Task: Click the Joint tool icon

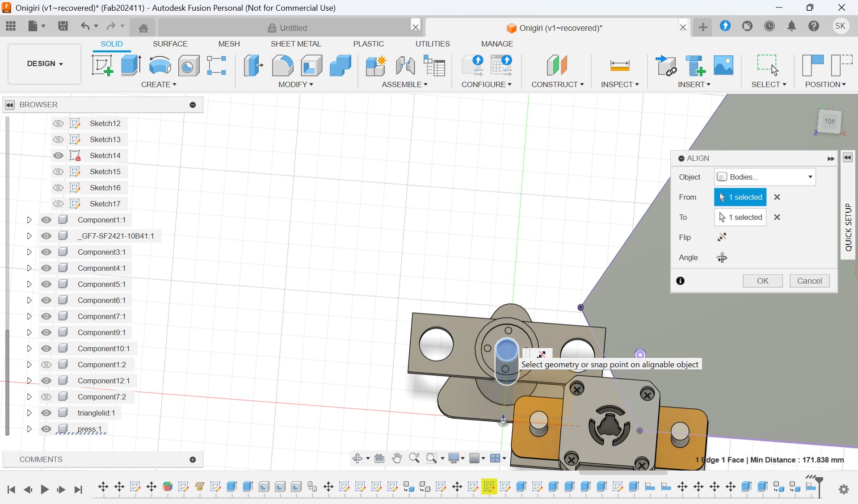Action: [x=405, y=66]
